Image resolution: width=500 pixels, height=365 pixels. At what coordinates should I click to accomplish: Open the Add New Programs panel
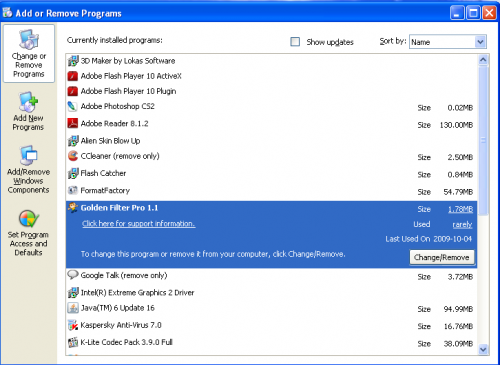pyautogui.click(x=28, y=111)
